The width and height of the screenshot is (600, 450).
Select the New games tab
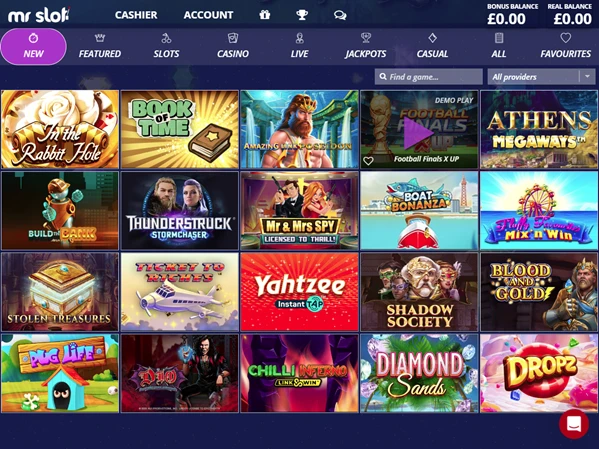[x=33, y=47]
